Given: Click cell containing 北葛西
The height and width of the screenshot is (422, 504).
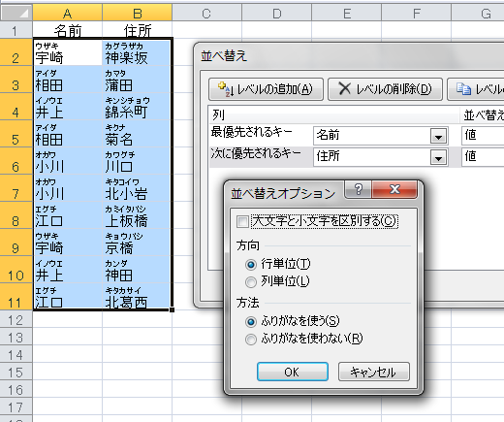Looking at the screenshot, I should (x=137, y=297).
